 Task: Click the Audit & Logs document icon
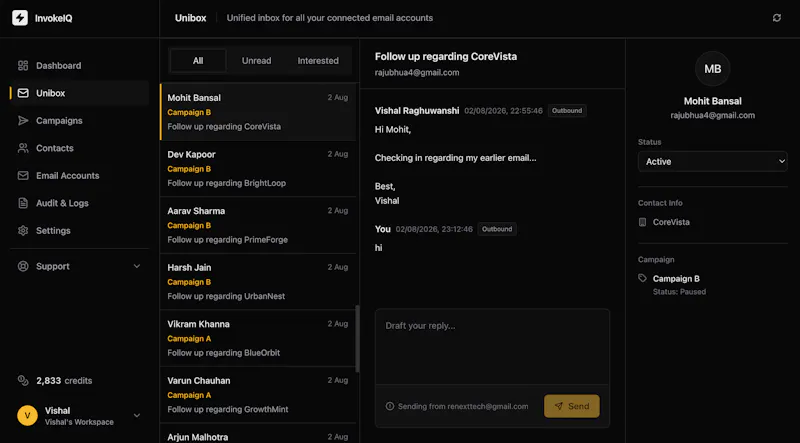[x=23, y=203]
